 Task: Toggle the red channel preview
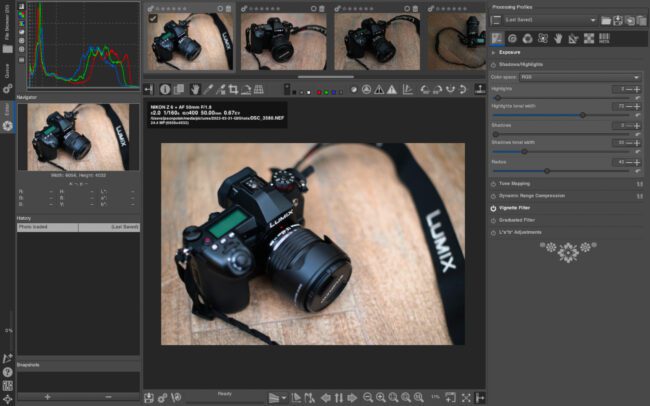point(319,92)
